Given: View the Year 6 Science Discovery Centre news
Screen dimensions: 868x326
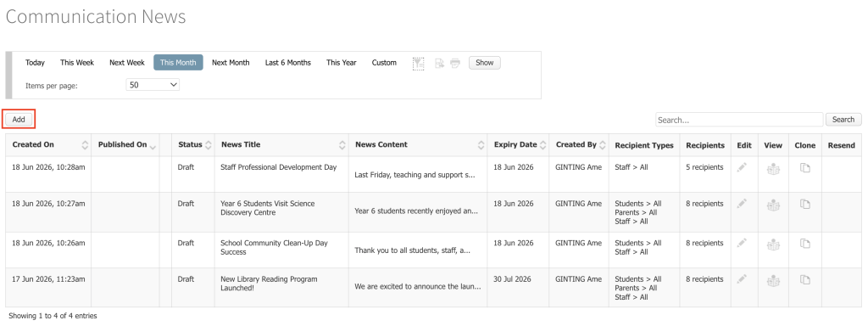Looking at the screenshot, I should point(773,205).
